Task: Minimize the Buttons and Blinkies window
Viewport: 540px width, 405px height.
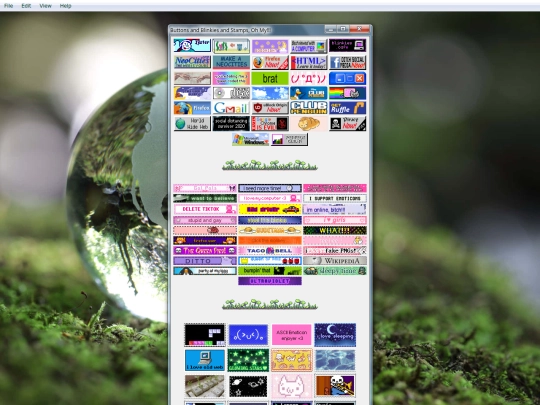Action: 331,29
